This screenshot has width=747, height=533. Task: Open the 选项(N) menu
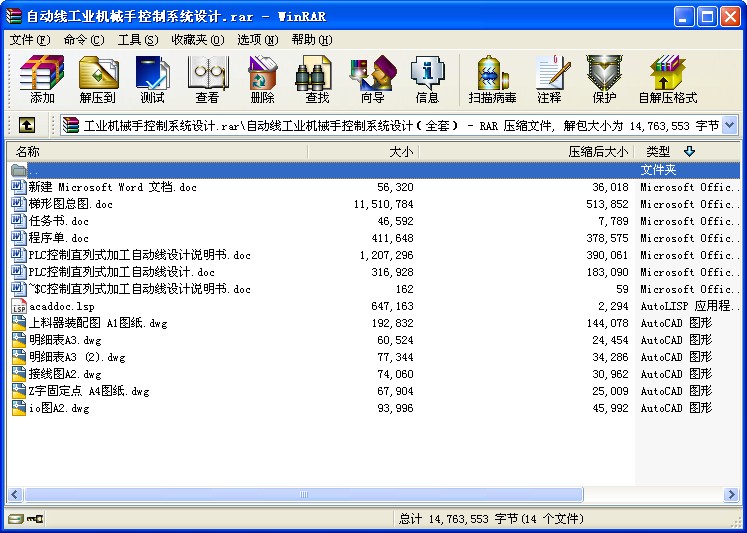point(258,40)
